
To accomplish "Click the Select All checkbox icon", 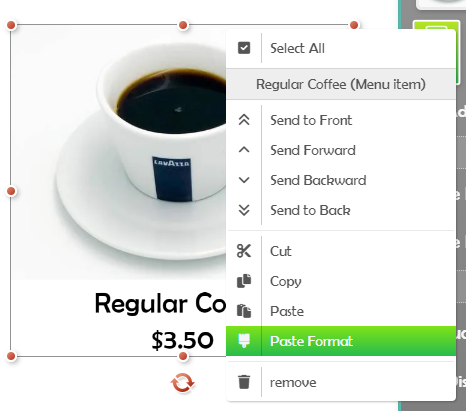I will pyautogui.click(x=244, y=48).
